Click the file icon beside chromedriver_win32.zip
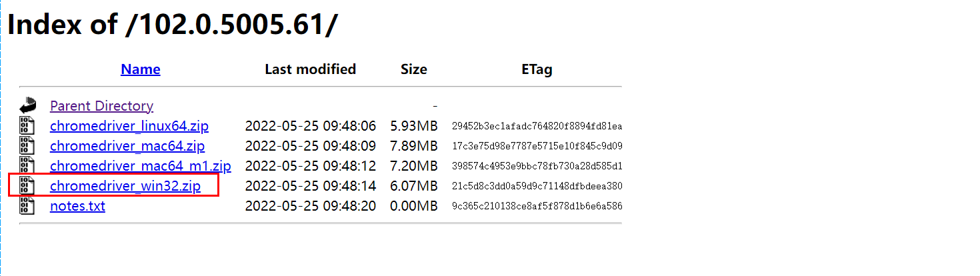This screenshot has height=276, width=980. [27, 186]
